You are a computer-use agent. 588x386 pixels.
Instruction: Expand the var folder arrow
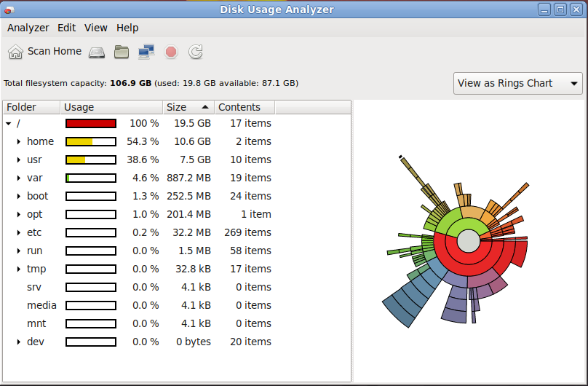pyautogui.click(x=19, y=178)
